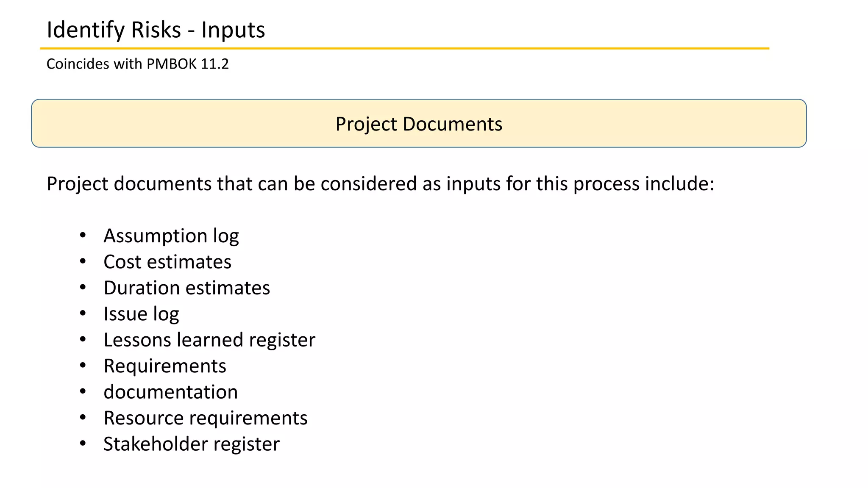Click the Project Documents banner box

419,123
